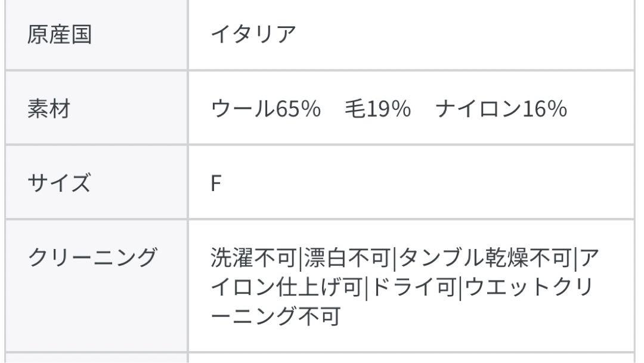Click the 素材 row header
The image size is (644, 363).
[96, 108]
